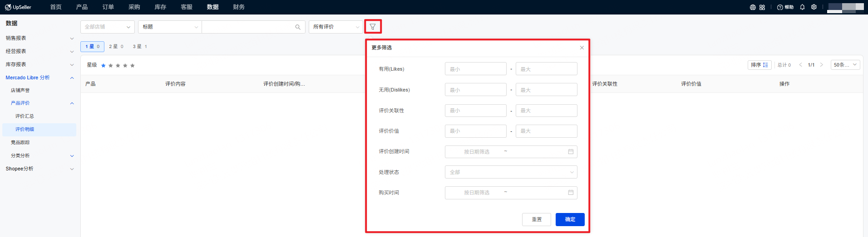Screen dimensions: 868x237
Task: Select the 1 星 rating filter
Action: (92, 47)
